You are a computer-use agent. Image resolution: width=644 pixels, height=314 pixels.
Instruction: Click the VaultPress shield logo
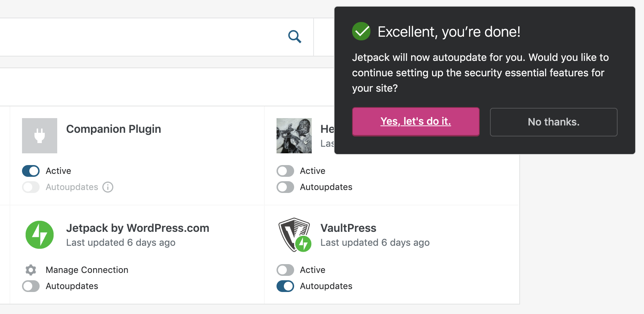click(294, 235)
